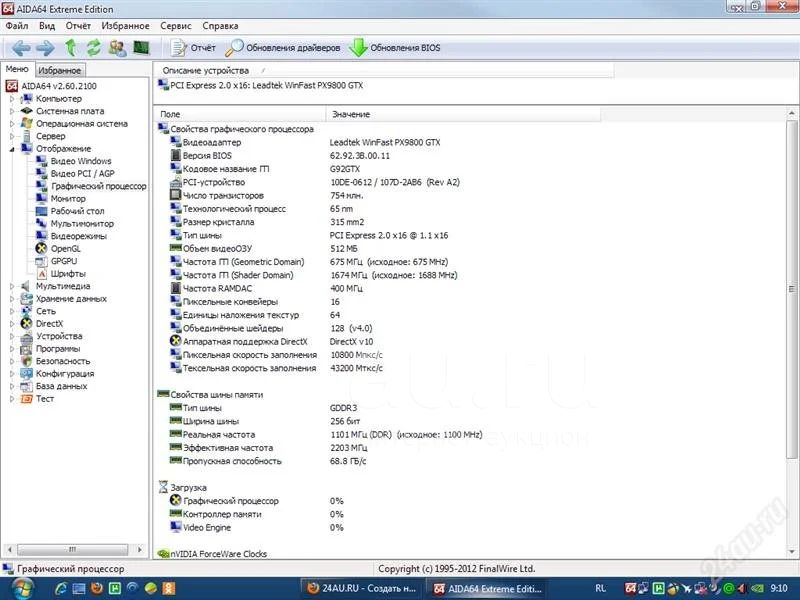Expand the DirectX tree node
800x600 pixels.
(12, 323)
